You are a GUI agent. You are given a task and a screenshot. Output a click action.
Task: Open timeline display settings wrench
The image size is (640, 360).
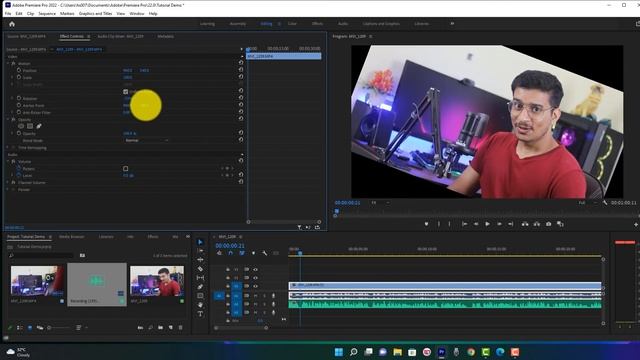pyautogui.click(x=264, y=253)
